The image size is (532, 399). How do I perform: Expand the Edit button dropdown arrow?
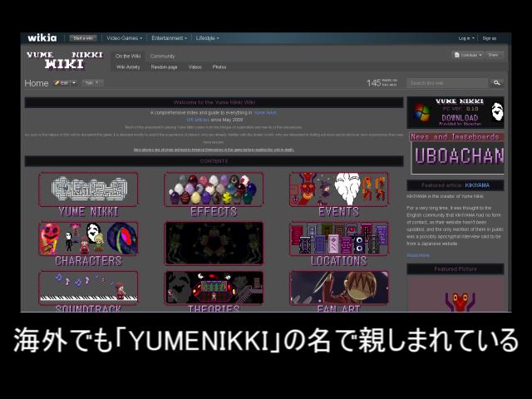[74, 83]
